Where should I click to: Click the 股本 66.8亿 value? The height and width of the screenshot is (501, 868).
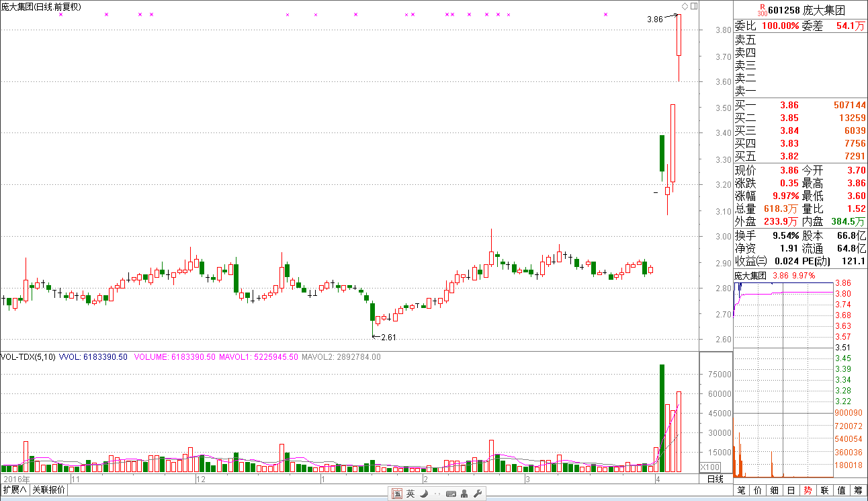tap(852, 236)
